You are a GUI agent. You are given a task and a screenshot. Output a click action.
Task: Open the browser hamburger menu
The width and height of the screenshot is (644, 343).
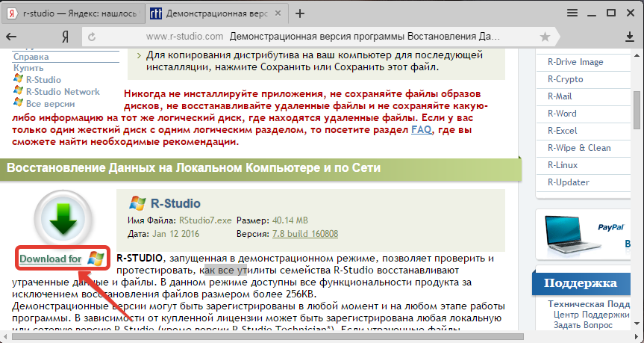point(572,13)
